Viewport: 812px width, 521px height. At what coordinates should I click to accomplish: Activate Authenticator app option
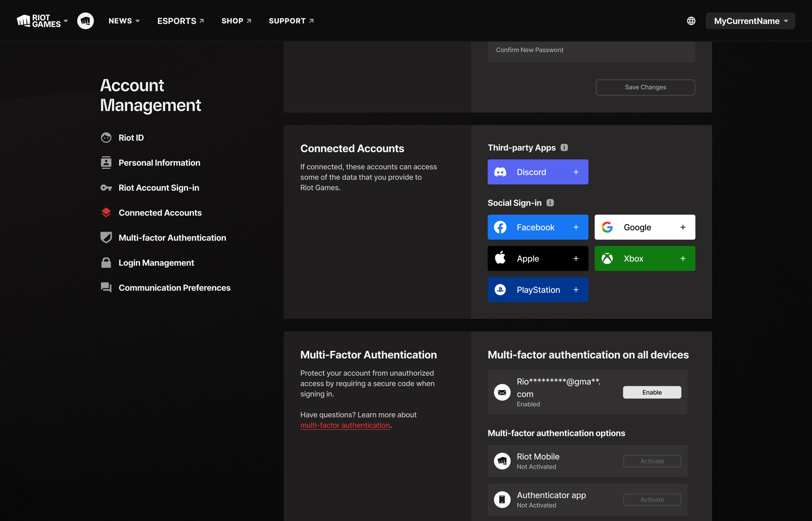[x=652, y=499]
